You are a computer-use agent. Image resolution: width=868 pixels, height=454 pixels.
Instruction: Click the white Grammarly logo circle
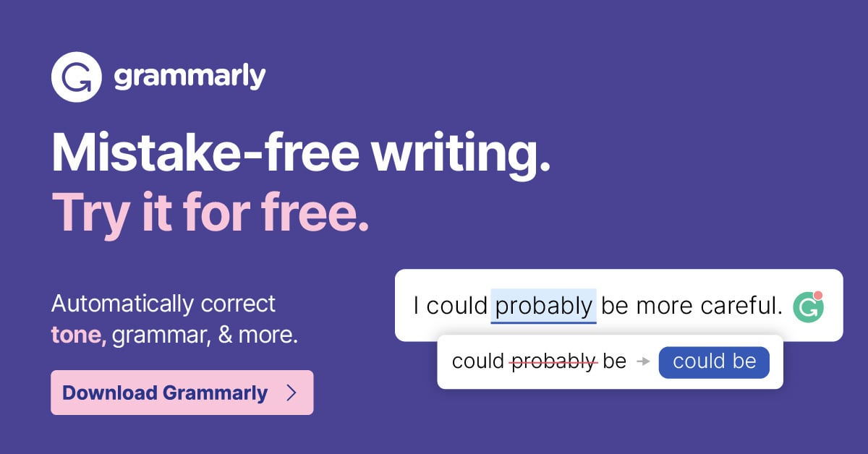click(75, 77)
